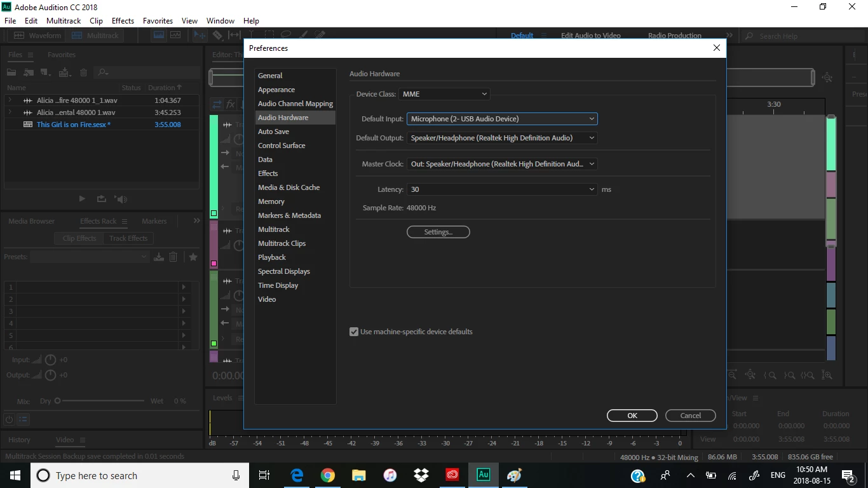Click Auto-play speaker icon in Files panel
This screenshot has height=488, width=868.
click(x=121, y=199)
